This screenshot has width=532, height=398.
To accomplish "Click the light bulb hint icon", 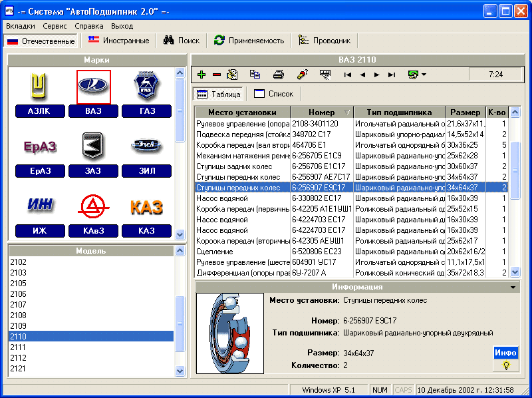I will [x=505, y=365].
